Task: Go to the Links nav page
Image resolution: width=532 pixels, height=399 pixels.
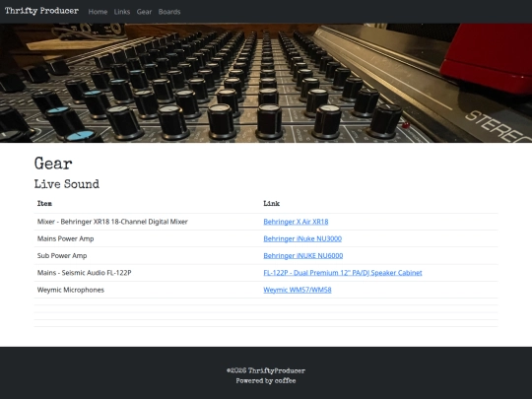Action: [122, 12]
